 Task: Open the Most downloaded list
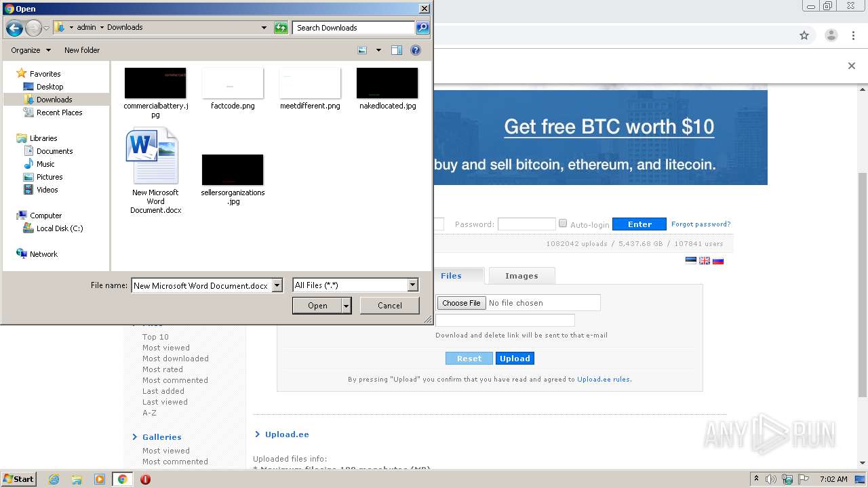(x=176, y=359)
